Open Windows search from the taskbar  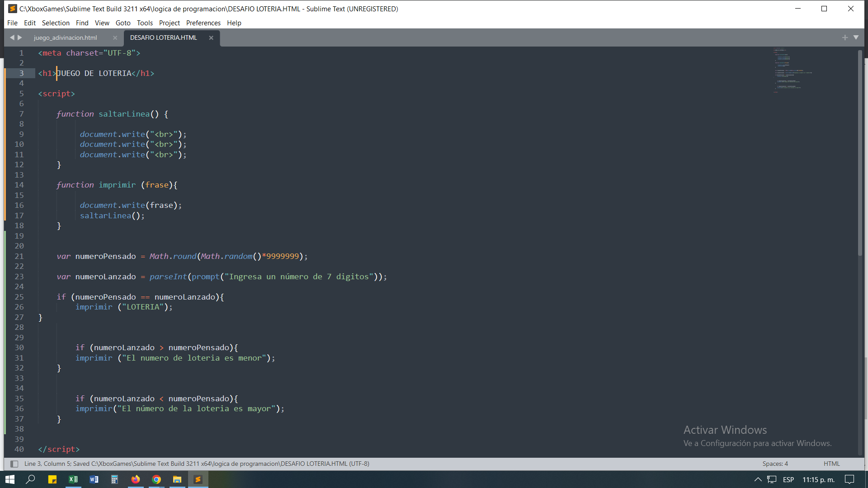click(x=30, y=479)
